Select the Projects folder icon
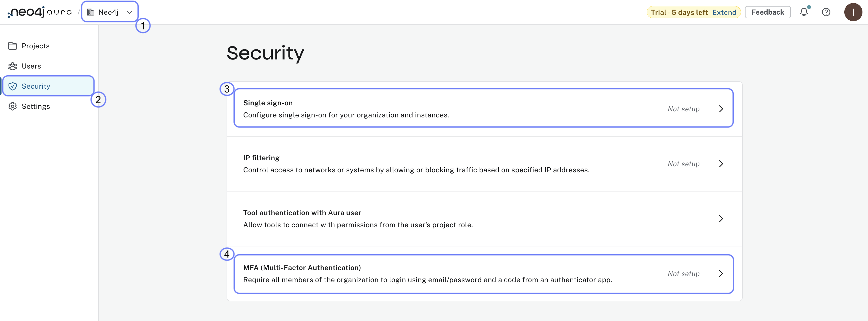868x321 pixels. [12, 46]
